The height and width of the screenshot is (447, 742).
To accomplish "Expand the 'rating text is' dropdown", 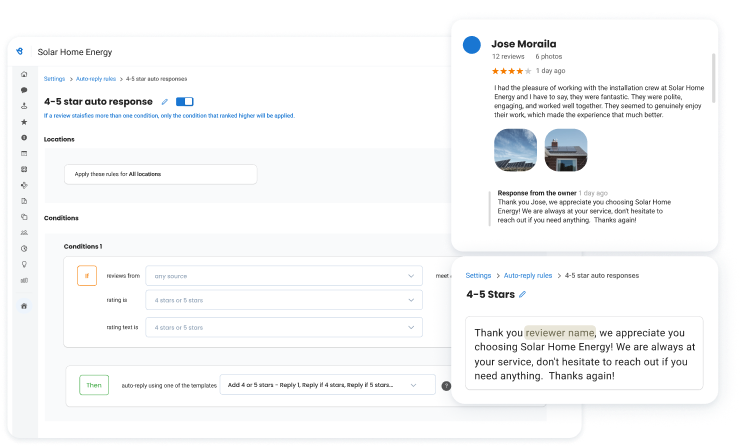I will (284, 327).
